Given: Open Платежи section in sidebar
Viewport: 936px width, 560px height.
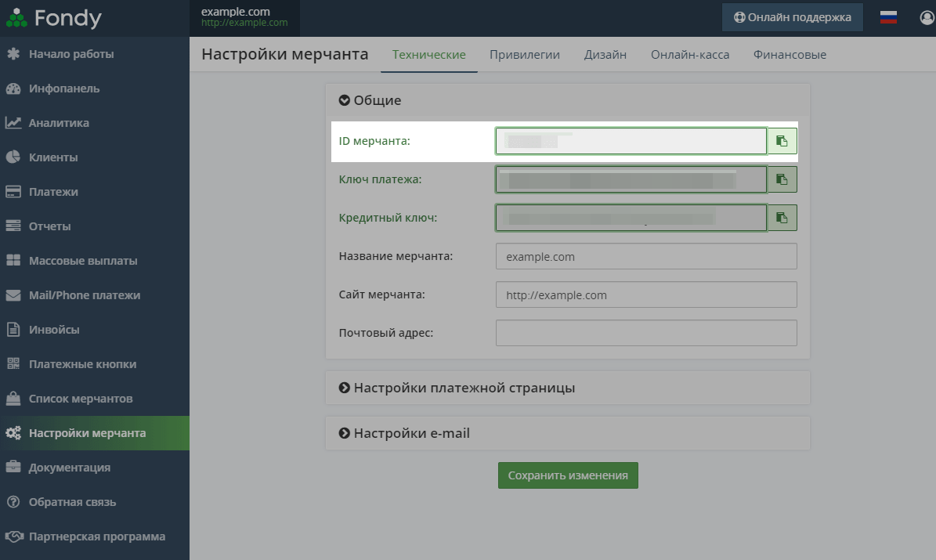Looking at the screenshot, I should click(53, 192).
